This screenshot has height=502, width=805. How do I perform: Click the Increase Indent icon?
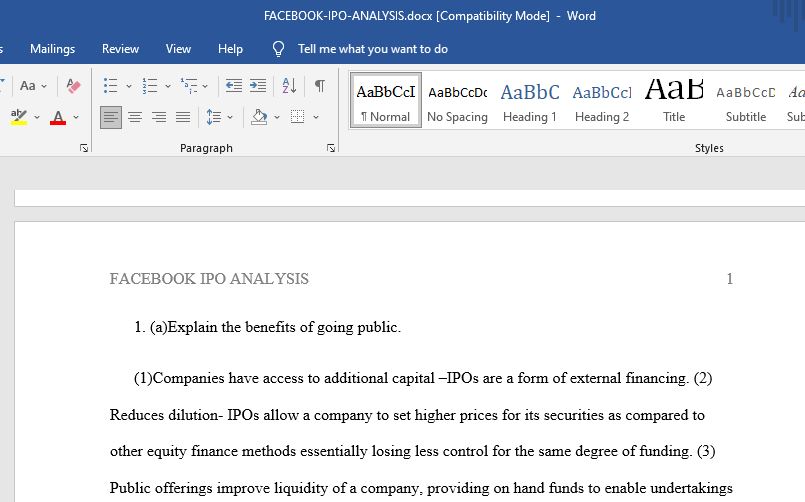[x=258, y=86]
